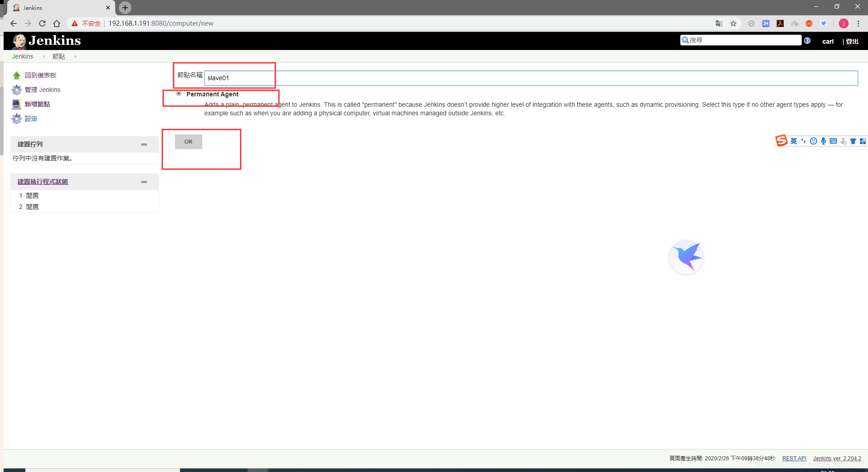This screenshot has height=472, width=868.
Task: Go back with browser back arrow
Action: 13,23
